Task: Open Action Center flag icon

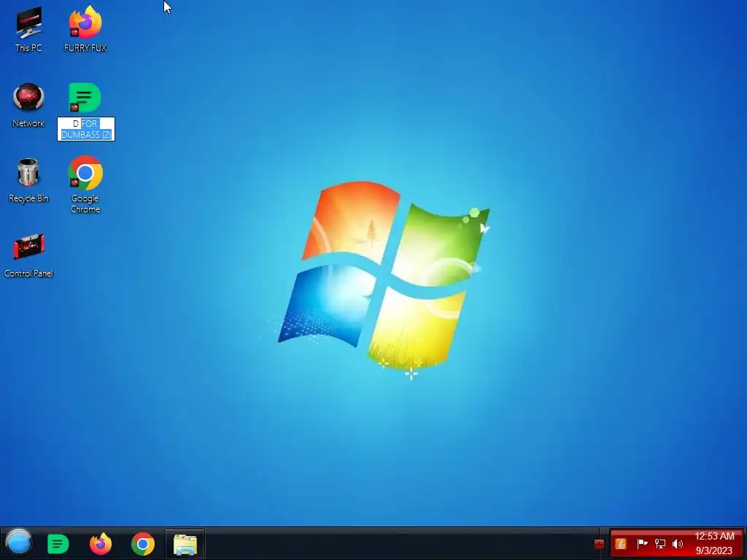Action: (x=642, y=543)
